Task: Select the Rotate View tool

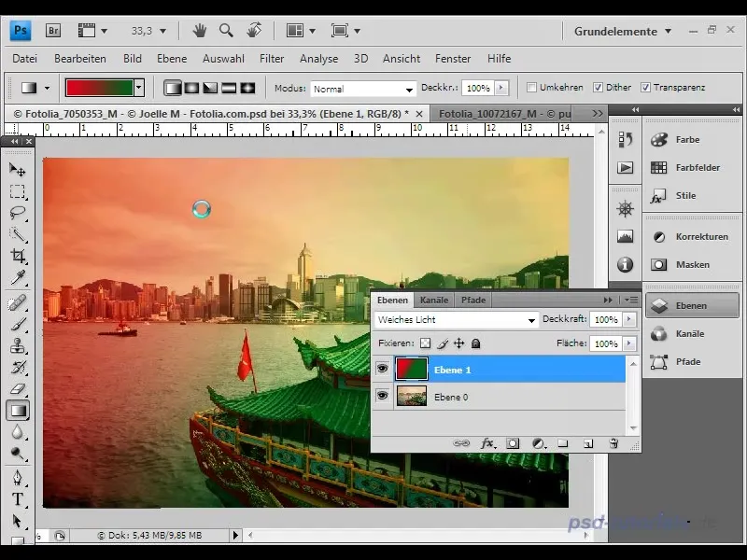Action: point(254,31)
